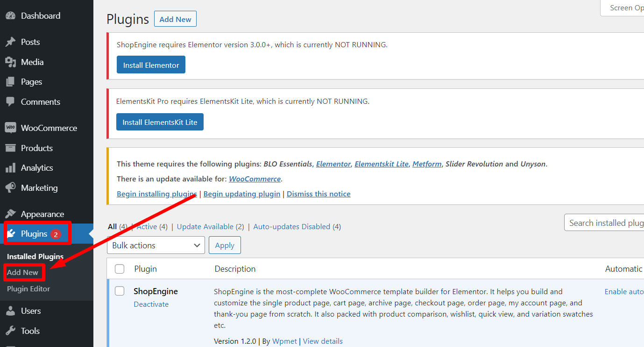This screenshot has width=644, height=347.
Task: Open ShopEngine View details link
Action: 323,341
